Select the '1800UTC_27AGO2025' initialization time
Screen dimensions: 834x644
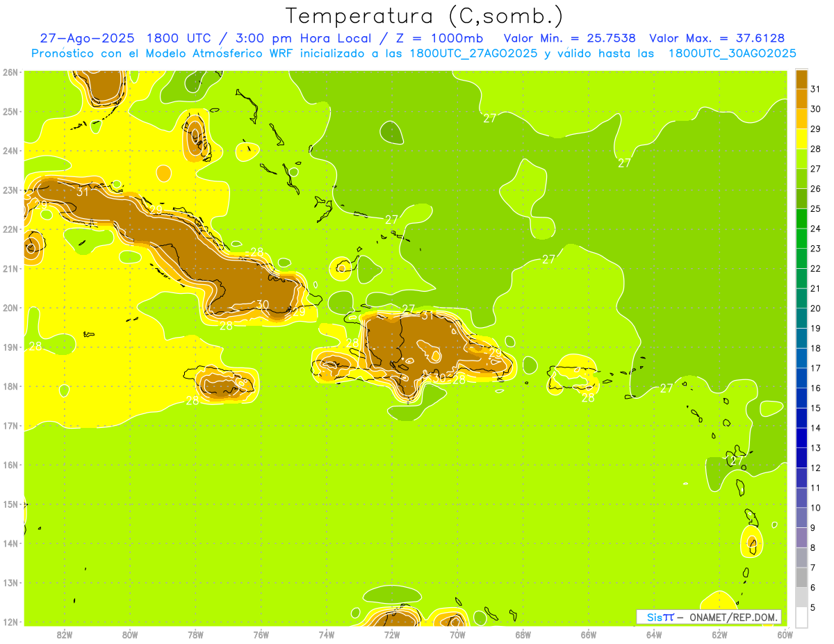click(x=474, y=53)
